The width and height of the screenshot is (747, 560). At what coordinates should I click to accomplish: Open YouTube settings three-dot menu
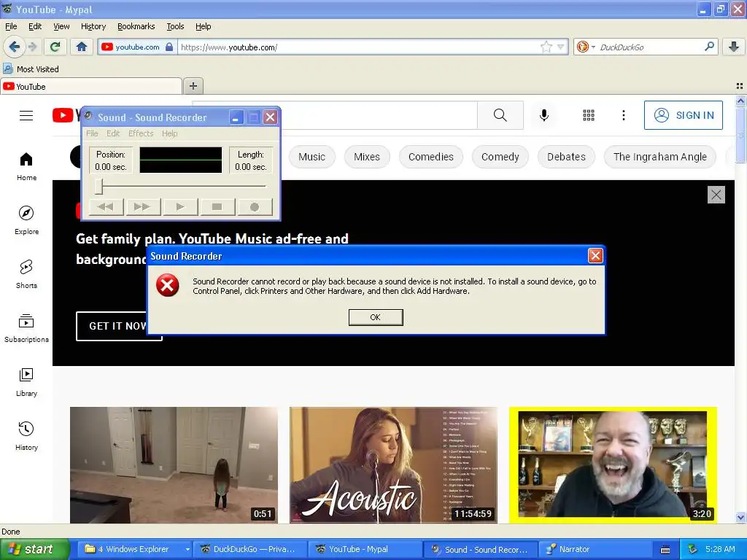click(623, 115)
